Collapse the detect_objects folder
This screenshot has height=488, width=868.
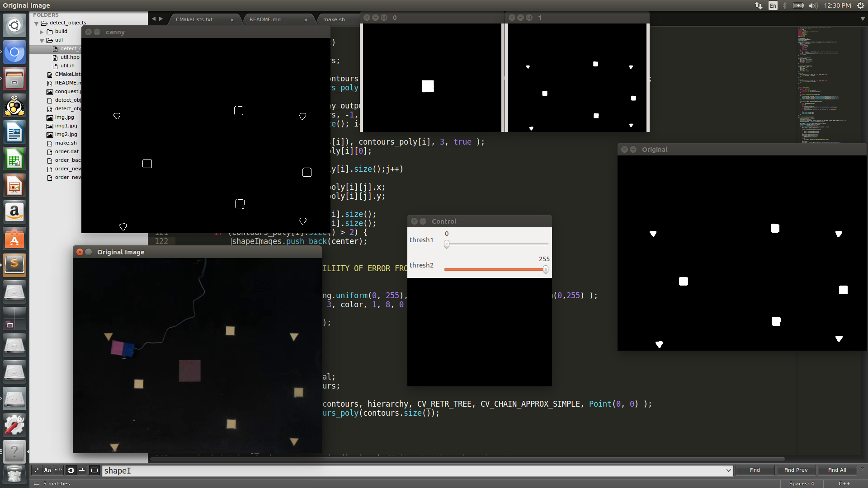point(37,23)
